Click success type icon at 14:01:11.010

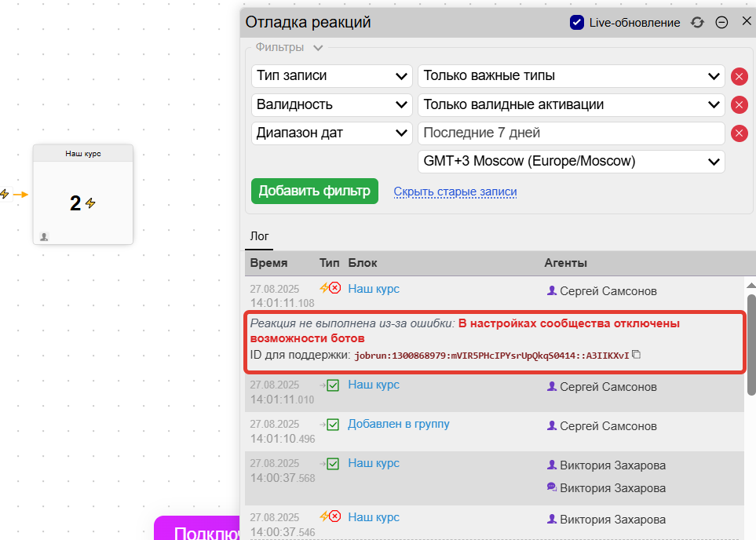(333, 385)
